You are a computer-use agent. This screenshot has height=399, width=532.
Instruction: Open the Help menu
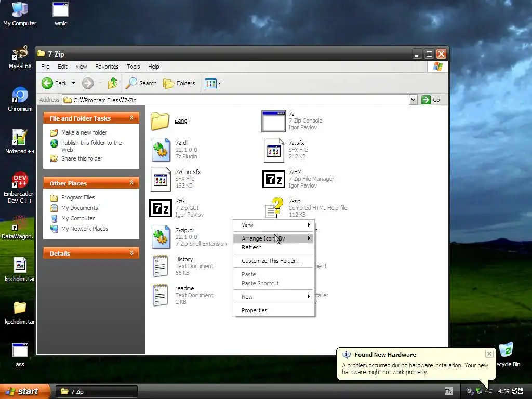point(153,66)
